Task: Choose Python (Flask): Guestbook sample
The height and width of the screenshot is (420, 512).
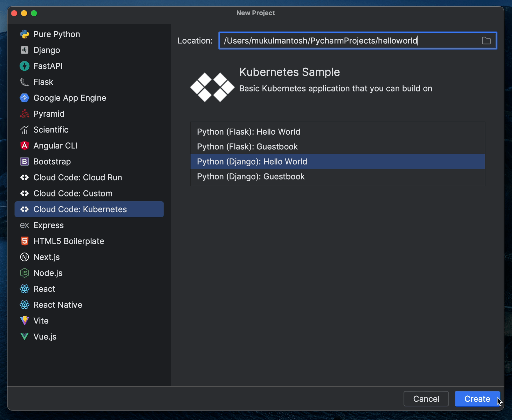Action: 247,146
